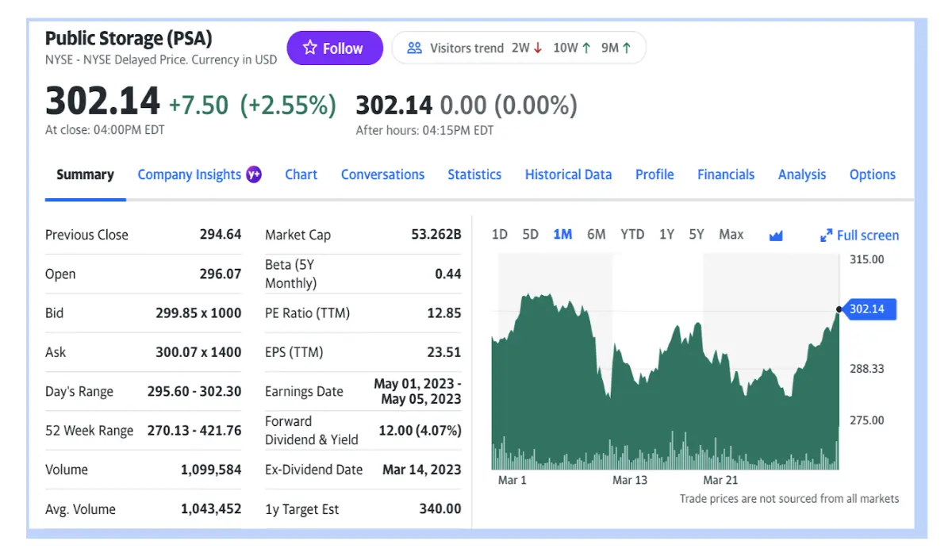The image size is (952, 560).
Task: Click the 1y Target Est value 340.00
Action: tap(440, 509)
